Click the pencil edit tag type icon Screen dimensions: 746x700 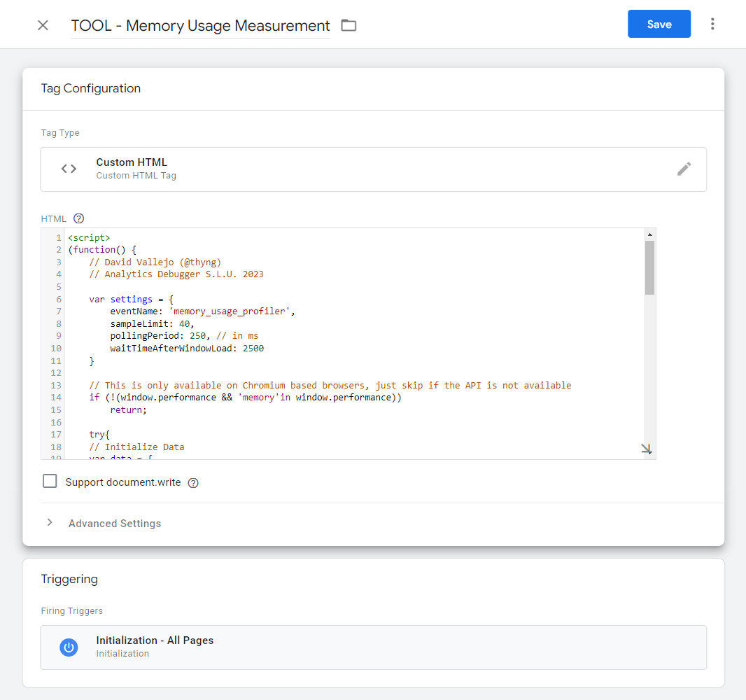point(684,169)
